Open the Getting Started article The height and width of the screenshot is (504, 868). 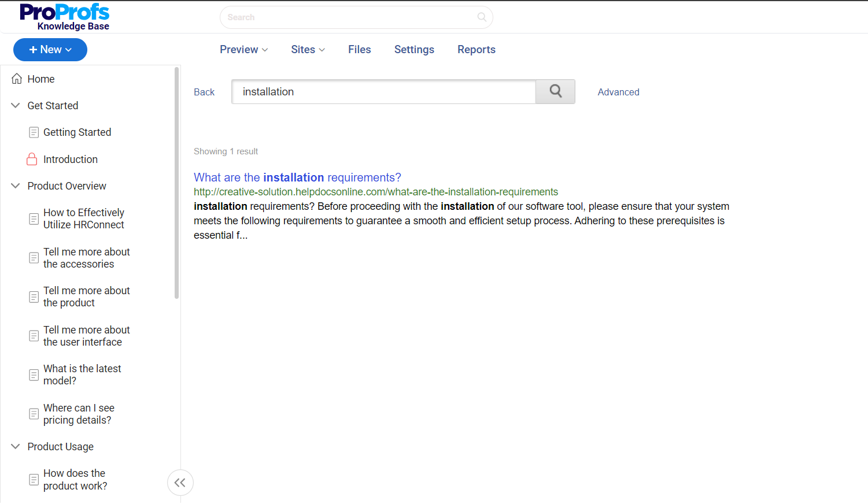[x=77, y=132]
